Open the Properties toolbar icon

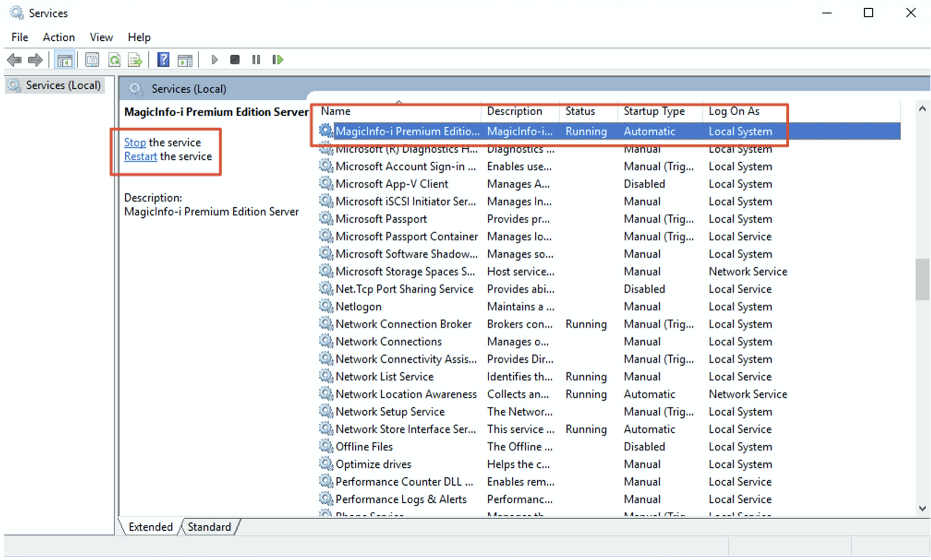click(92, 60)
